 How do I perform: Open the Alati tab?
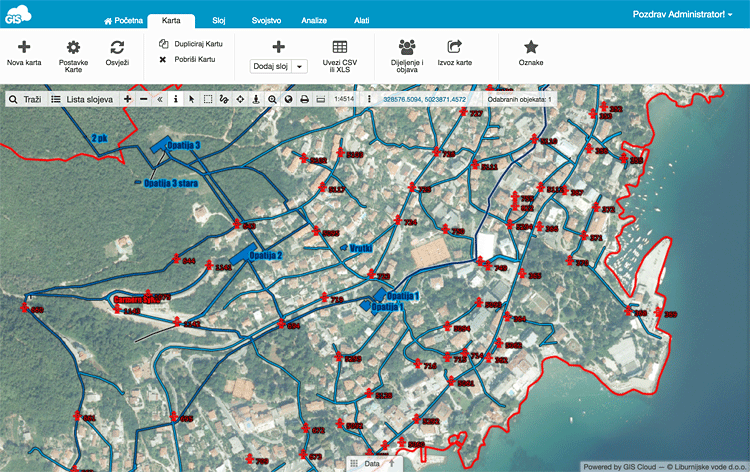pos(361,21)
